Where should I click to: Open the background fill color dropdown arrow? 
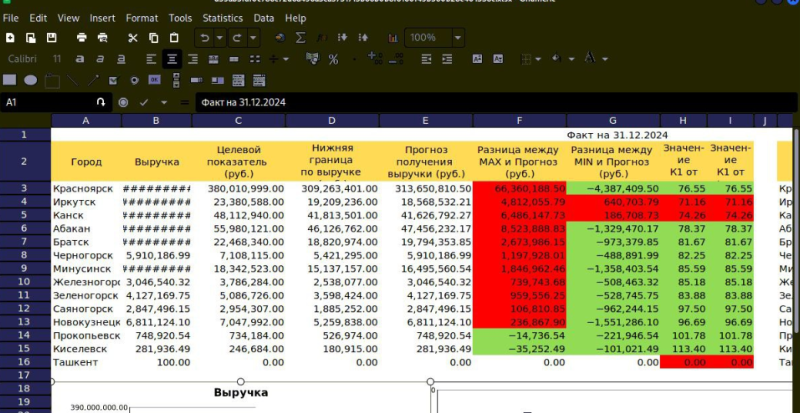(571, 59)
